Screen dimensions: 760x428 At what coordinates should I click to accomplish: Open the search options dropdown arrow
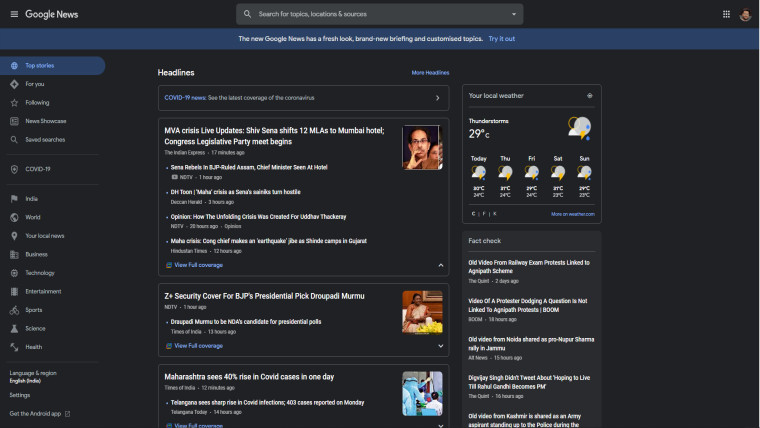point(514,14)
